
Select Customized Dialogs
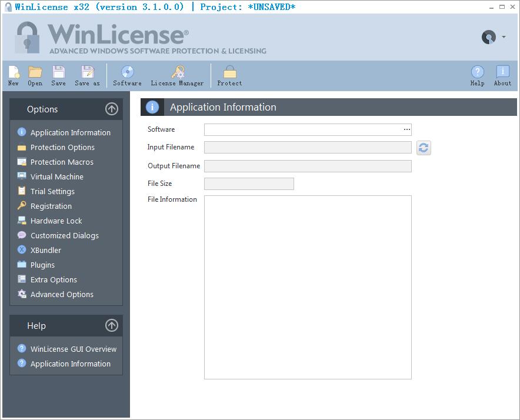[64, 235]
